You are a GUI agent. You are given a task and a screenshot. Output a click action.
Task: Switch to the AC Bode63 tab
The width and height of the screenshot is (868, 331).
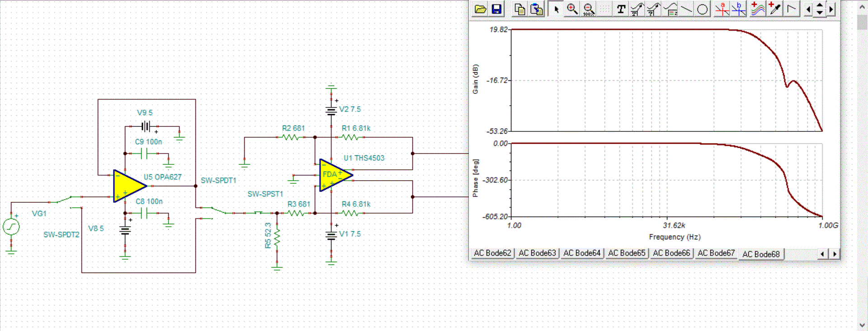[x=537, y=253]
